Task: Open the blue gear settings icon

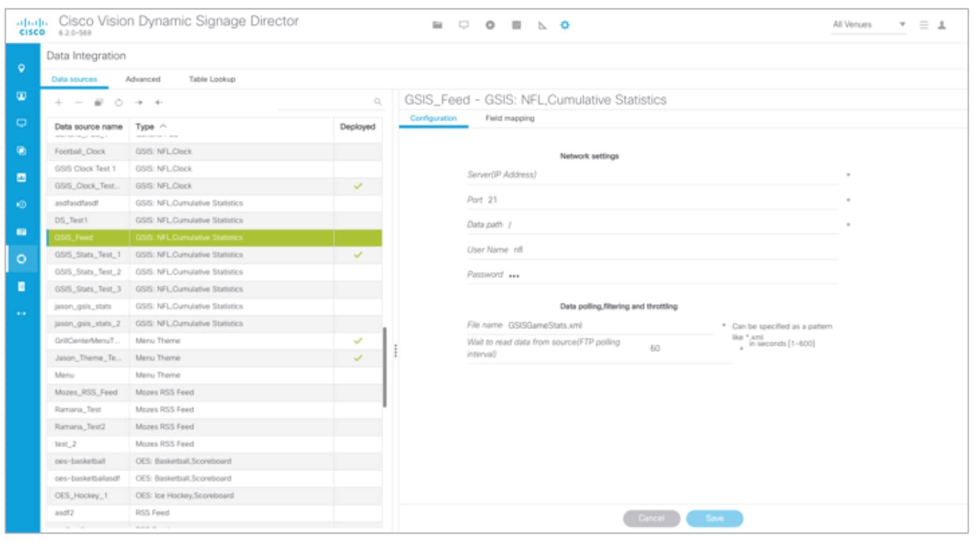Action: click(x=565, y=25)
